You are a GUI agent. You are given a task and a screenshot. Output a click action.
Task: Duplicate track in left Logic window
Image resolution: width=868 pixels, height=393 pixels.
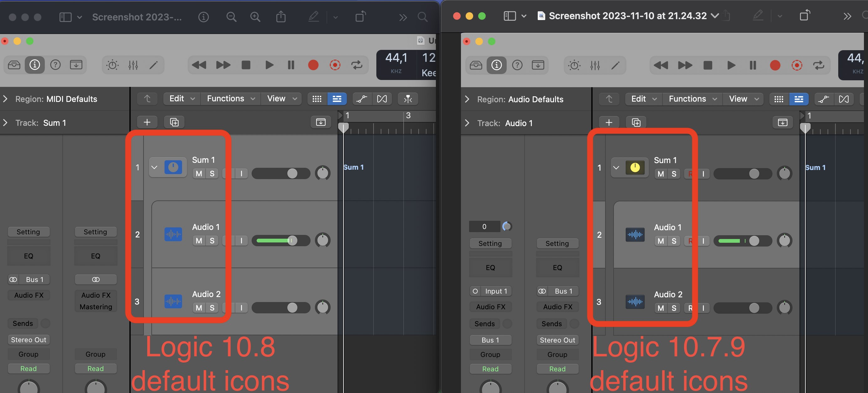coord(174,122)
